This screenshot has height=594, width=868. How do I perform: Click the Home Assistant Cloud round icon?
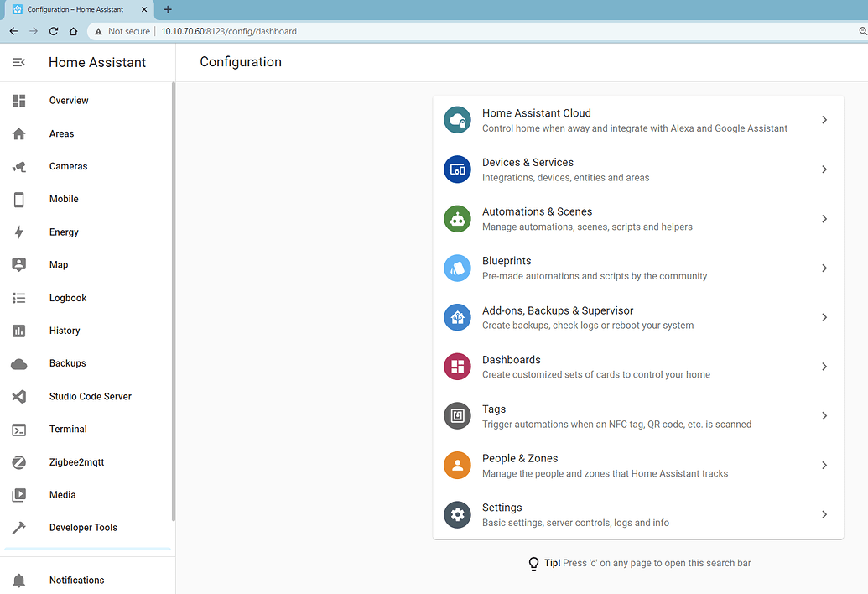[x=457, y=120]
